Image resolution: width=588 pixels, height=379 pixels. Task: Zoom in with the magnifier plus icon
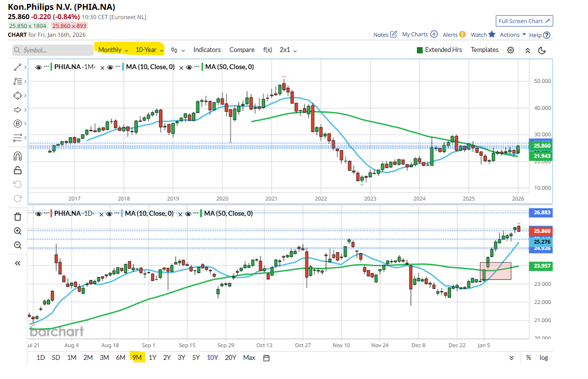click(x=18, y=231)
